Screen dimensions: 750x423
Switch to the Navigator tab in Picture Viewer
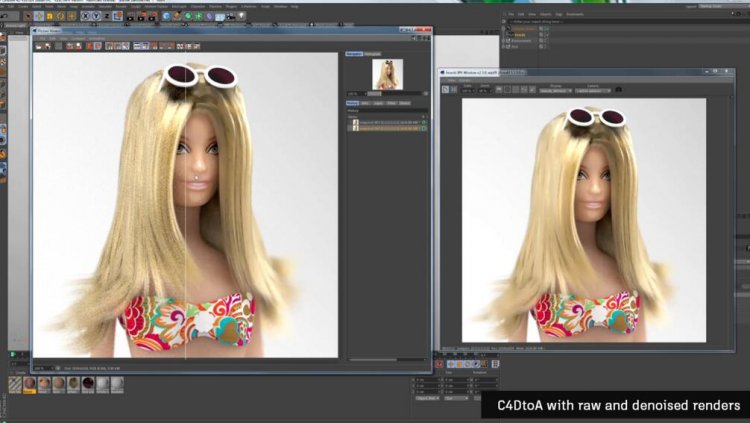pyautogui.click(x=354, y=54)
